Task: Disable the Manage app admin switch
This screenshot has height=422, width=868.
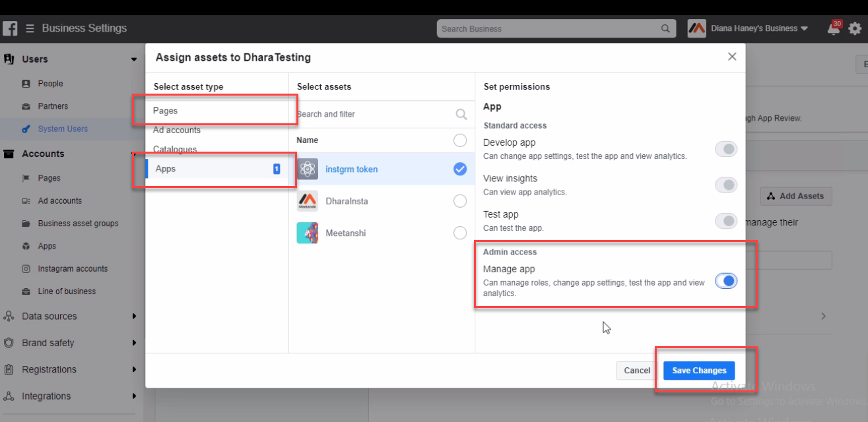Action: pyautogui.click(x=726, y=281)
